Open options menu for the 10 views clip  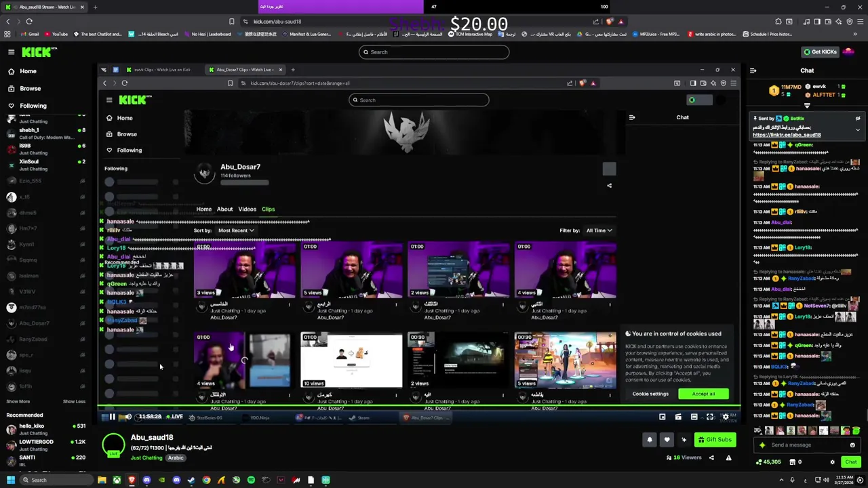tap(396, 395)
